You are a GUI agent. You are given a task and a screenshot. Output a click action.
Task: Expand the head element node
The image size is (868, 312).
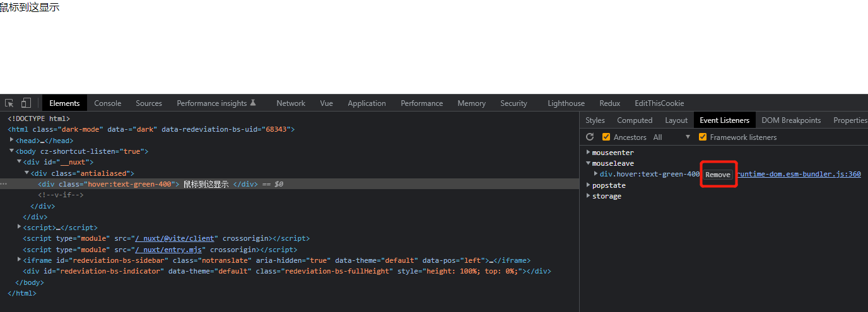(x=12, y=141)
